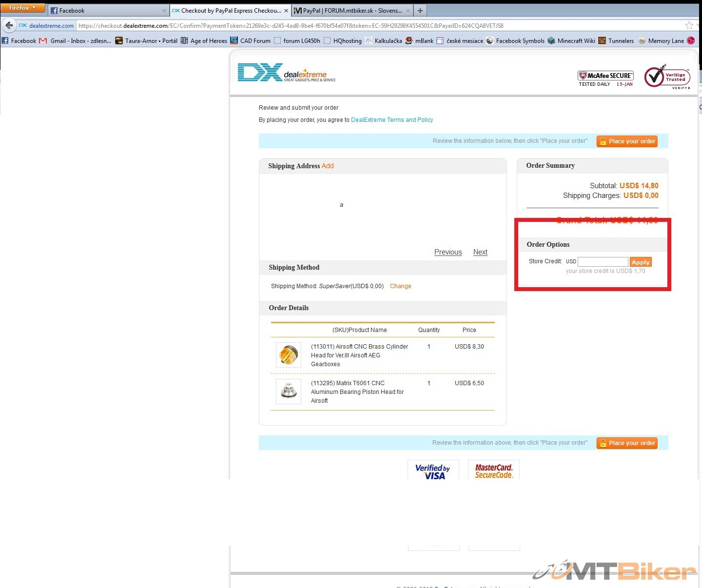The height and width of the screenshot is (588, 702).
Task: Open the Firefox menu dropdown
Action: click(x=22, y=8)
